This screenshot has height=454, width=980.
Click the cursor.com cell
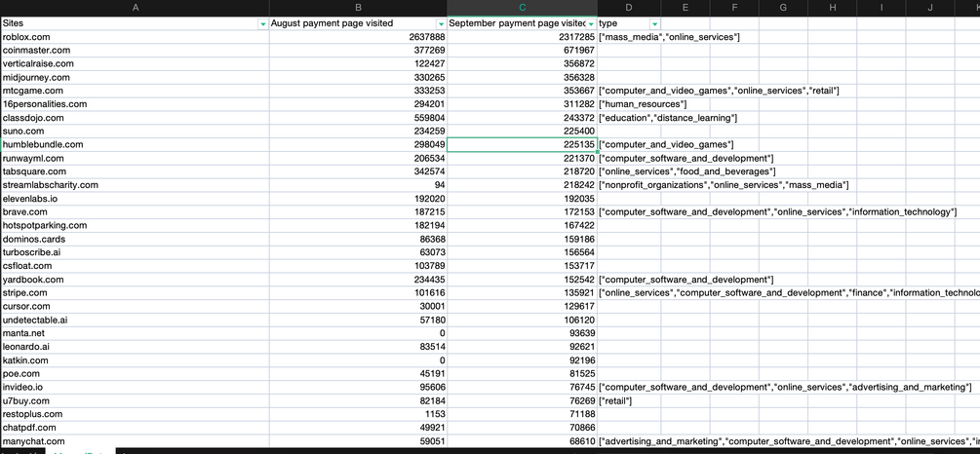(135, 307)
